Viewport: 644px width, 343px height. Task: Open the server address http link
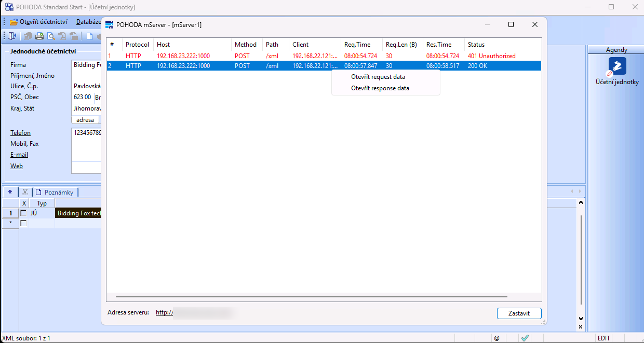pos(164,312)
